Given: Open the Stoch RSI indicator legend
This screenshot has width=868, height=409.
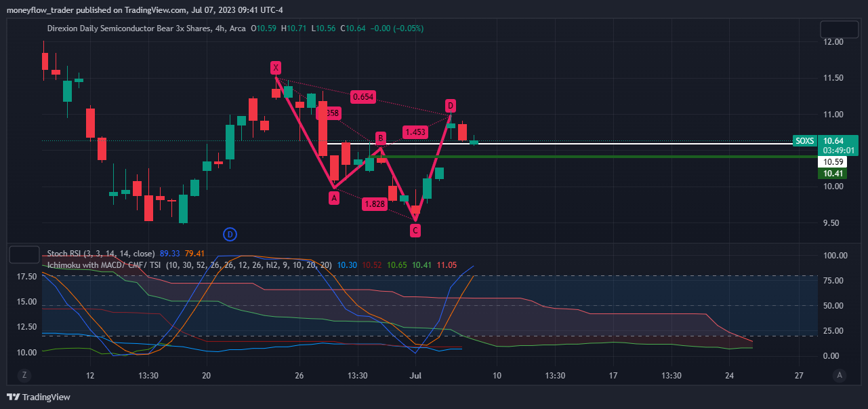Looking at the screenshot, I should click(x=100, y=254).
